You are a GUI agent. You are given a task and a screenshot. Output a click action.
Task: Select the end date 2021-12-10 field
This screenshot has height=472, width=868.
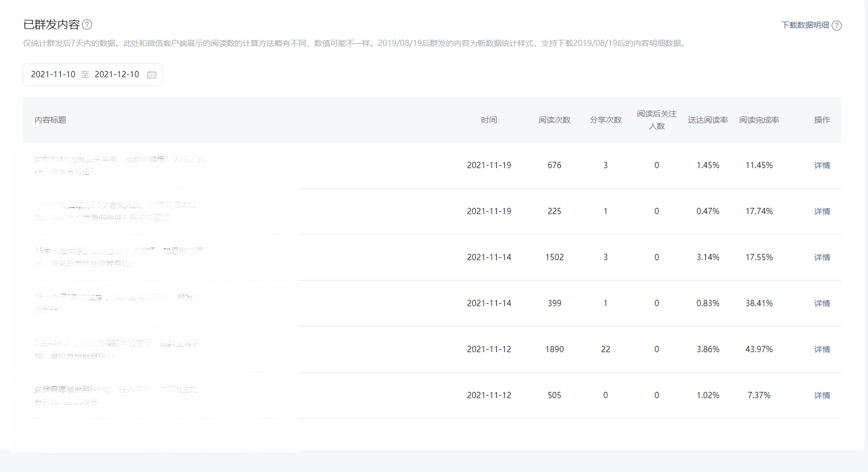pos(117,74)
